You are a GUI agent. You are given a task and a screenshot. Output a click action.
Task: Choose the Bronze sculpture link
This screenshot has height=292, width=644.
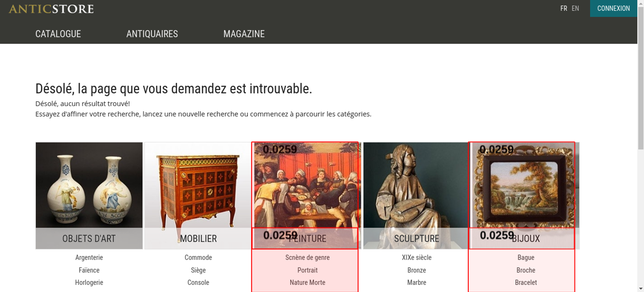pyautogui.click(x=417, y=270)
